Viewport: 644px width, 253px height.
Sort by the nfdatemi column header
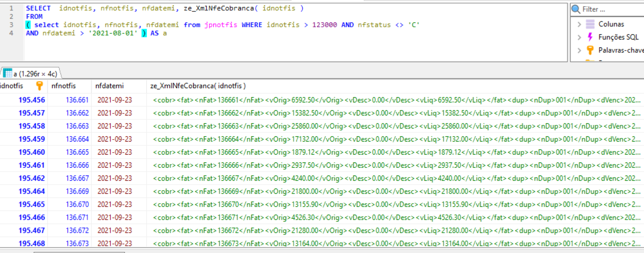pos(109,86)
